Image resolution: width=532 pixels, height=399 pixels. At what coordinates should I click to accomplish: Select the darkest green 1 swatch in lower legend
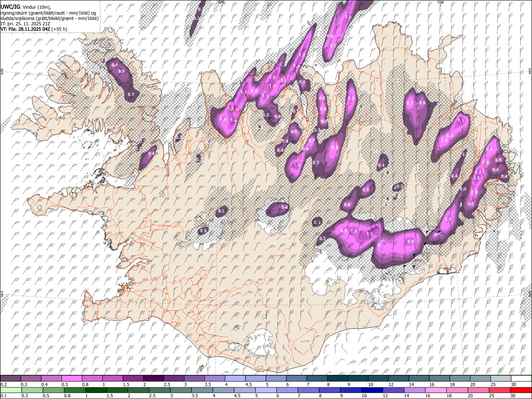point(96,390)
